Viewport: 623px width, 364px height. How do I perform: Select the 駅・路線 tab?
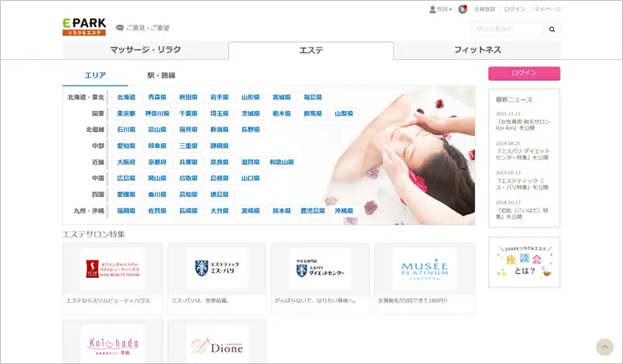coord(161,76)
